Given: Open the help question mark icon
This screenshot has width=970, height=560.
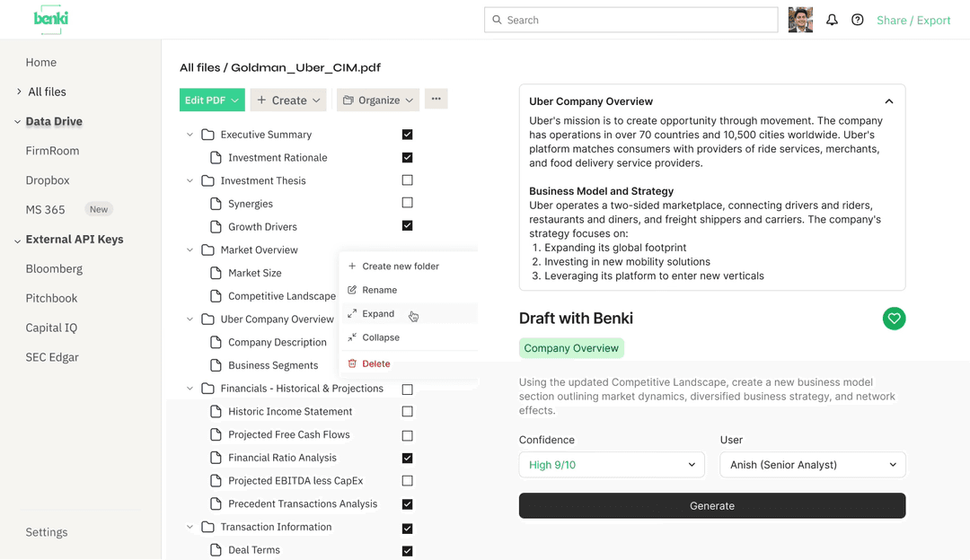Looking at the screenshot, I should [x=858, y=20].
